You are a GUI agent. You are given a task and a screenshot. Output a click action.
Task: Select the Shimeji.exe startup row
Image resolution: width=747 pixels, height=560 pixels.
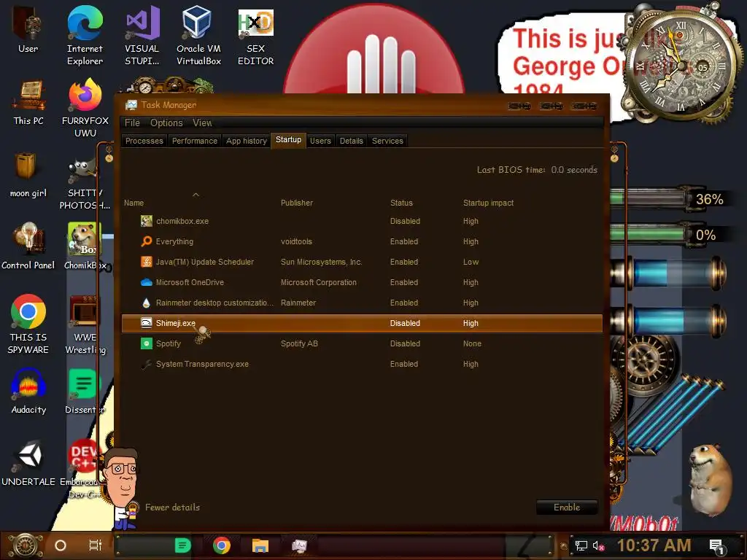(362, 323)
